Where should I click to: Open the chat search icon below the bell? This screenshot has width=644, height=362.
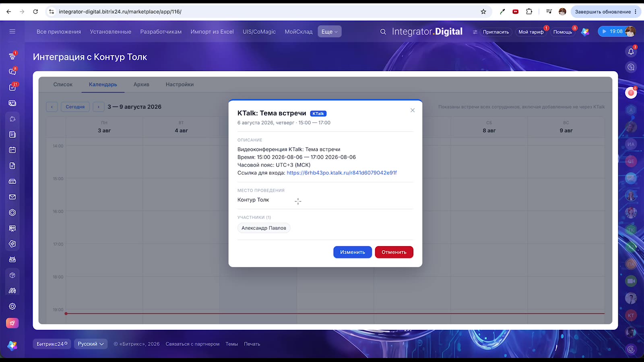[x=631, y=67]
